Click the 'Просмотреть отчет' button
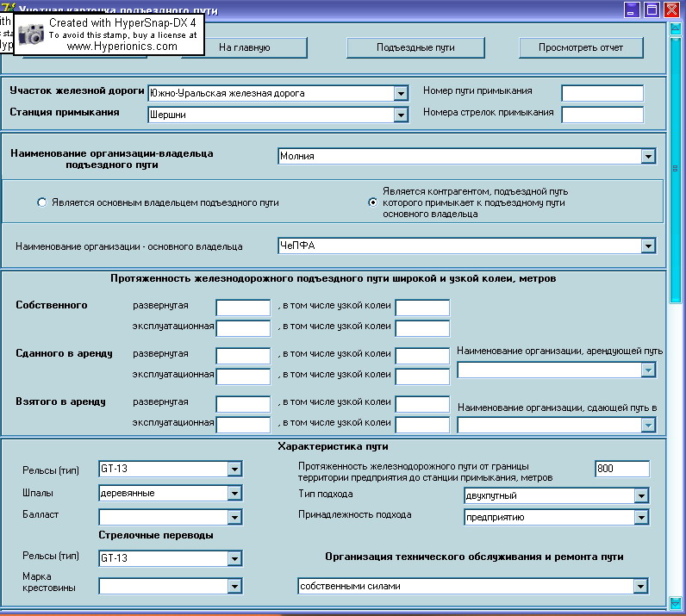This screenshot has width=686, height=616. click(580, 47)
